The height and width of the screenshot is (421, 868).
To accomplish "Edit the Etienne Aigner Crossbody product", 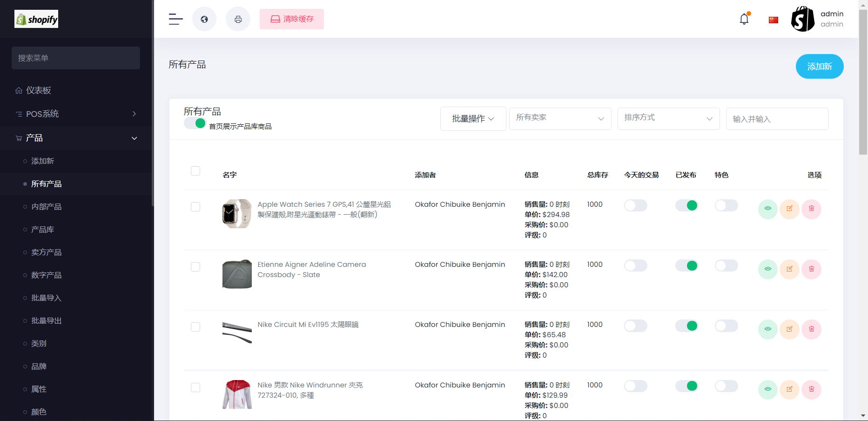I will pyautogui.click(x=790, y=269).
